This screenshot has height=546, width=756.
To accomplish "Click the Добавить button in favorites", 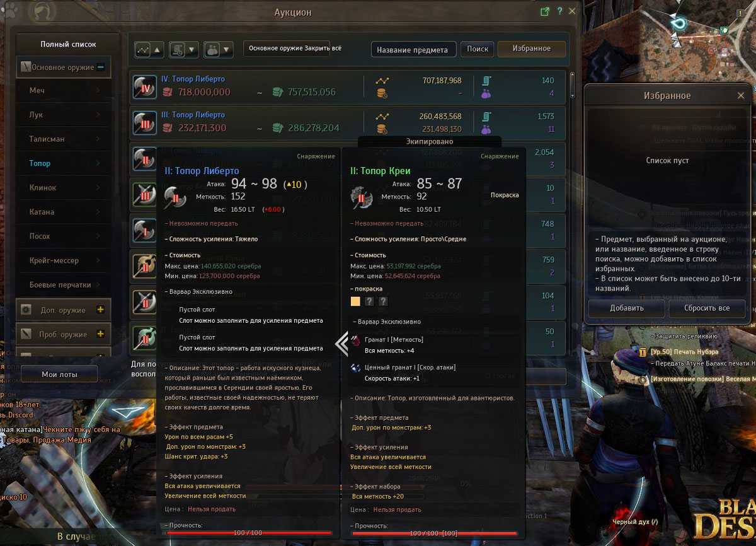I will (627, 308).
